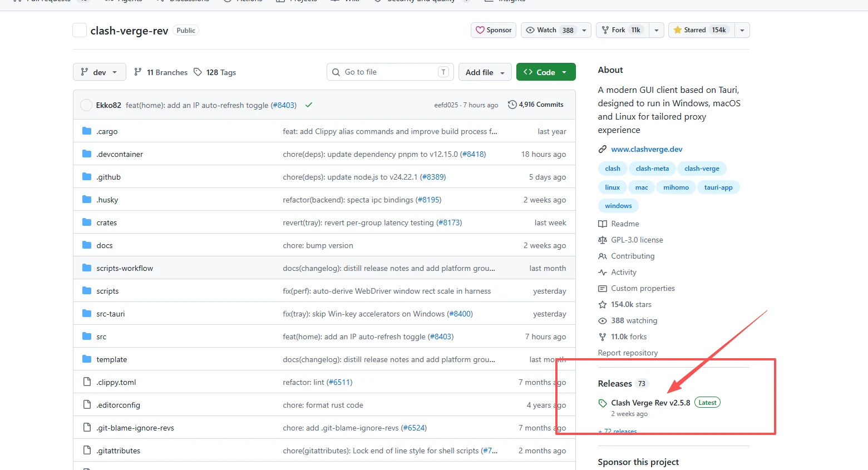Open the src-tauri folder icon
Screen dimensions: 868x470
point(87,314)
